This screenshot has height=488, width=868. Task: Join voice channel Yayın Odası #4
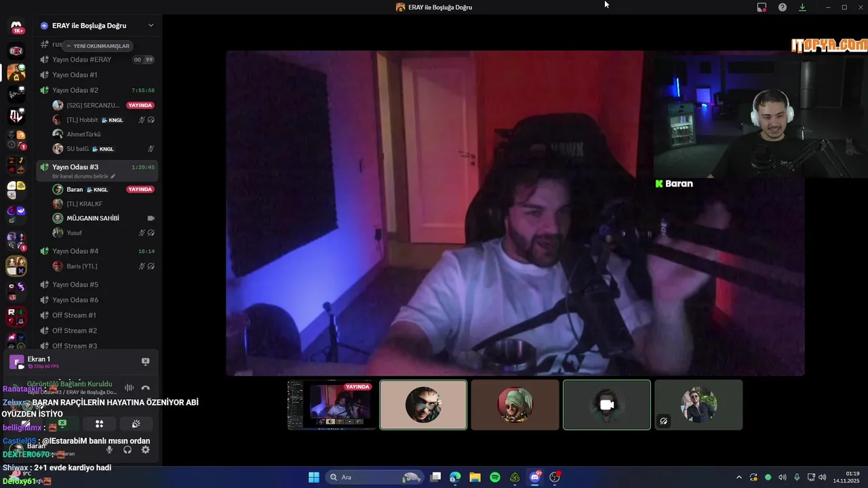97,251
